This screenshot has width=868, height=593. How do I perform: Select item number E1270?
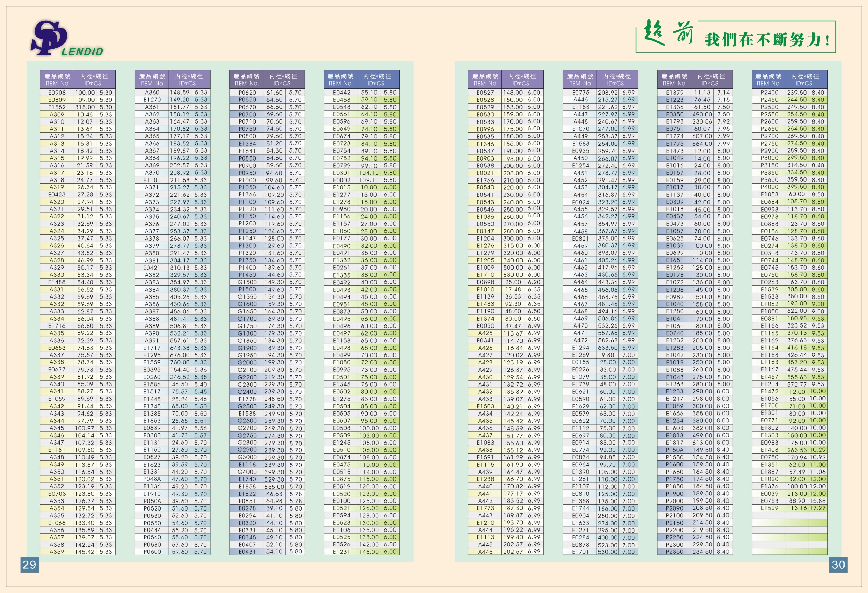coord(152,100)
